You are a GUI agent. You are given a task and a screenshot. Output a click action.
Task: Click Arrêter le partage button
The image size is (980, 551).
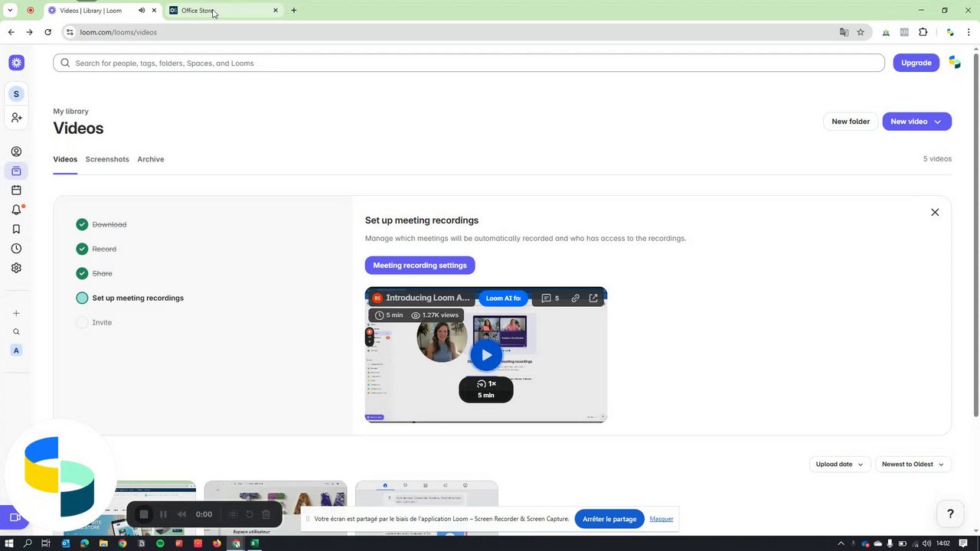(x=609, y=519)
